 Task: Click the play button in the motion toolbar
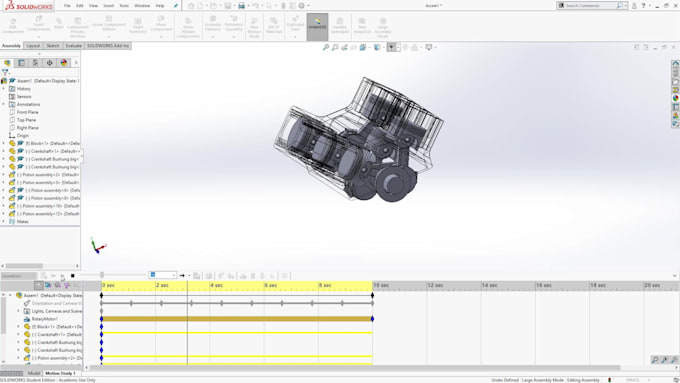tap(62, 276)
